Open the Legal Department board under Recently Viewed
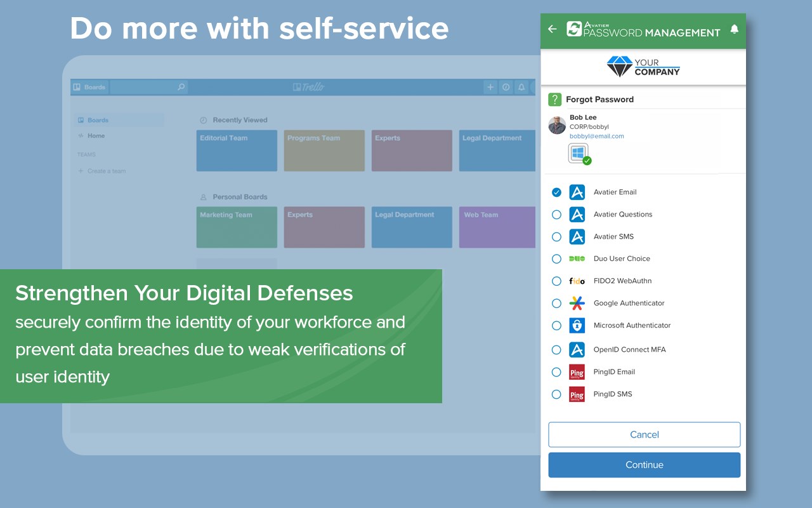 [497, 150]
